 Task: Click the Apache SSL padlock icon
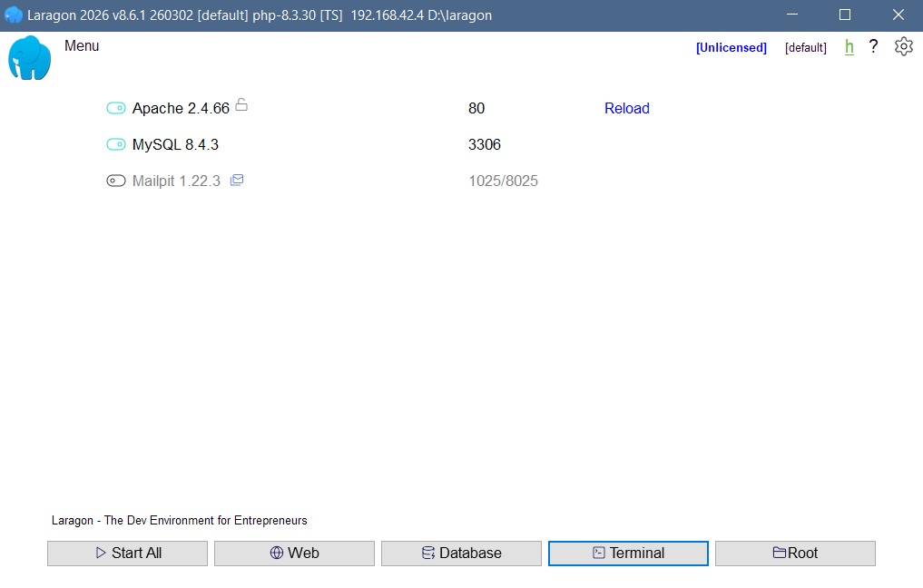[241, 104]
